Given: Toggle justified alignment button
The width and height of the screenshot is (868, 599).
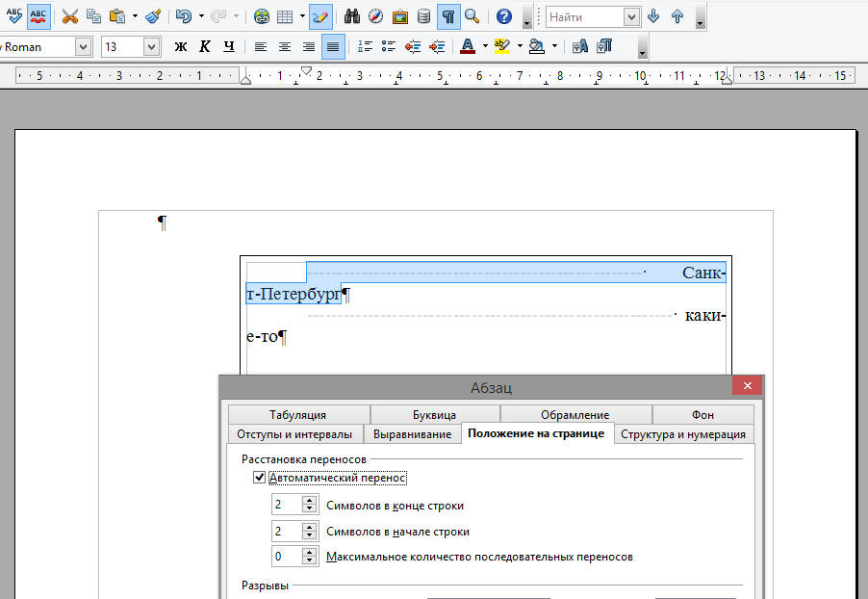Looking at the screenshot, I should tap(333, 46).
